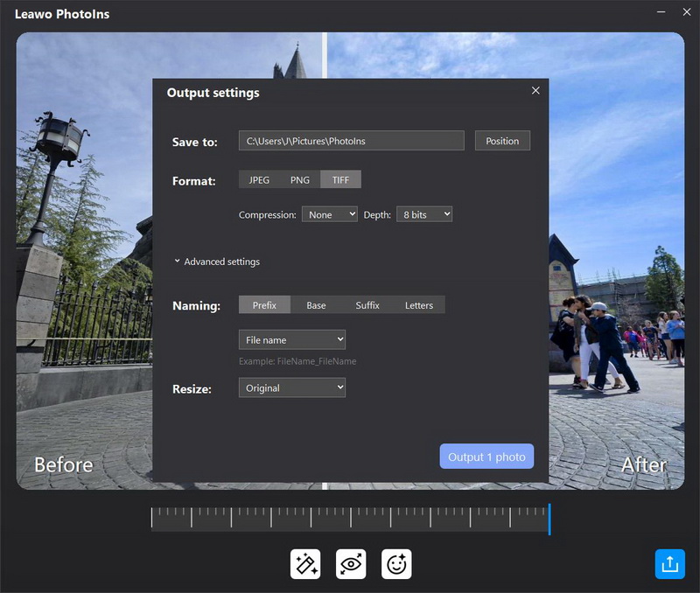Switch to the Letters naming tab

(x=419, y=305)
